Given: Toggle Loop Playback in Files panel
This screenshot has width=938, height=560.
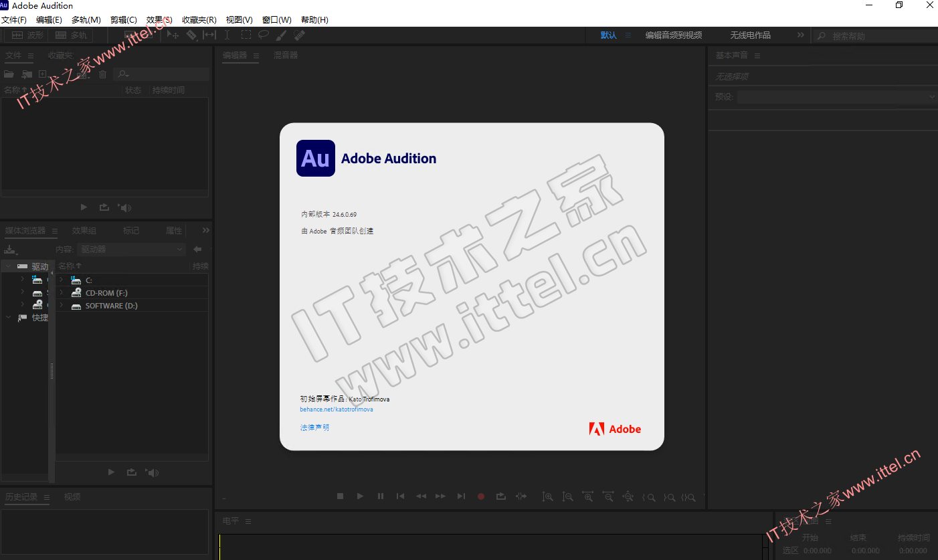Looking at the screenshot, I should (x=104, y=207).
